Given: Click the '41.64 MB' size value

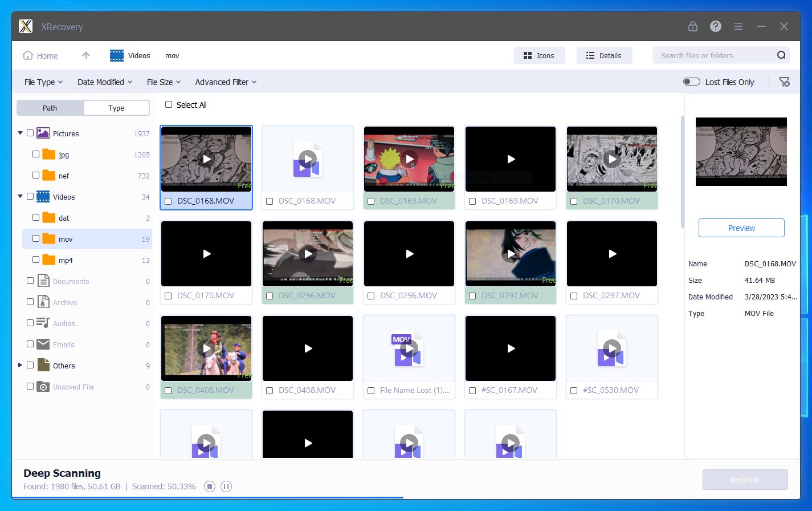Looking at the screenshot, I should (760, 280).
